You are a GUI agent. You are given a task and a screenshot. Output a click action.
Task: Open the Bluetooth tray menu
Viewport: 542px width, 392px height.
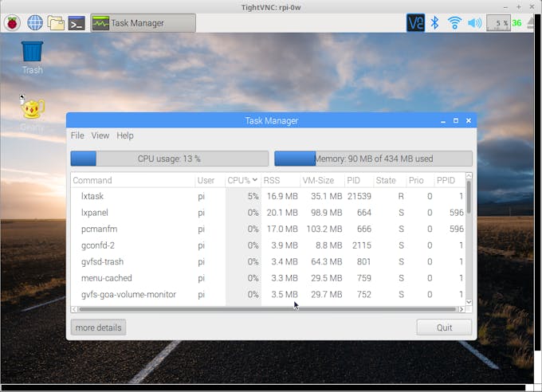[x=434, y=23]
